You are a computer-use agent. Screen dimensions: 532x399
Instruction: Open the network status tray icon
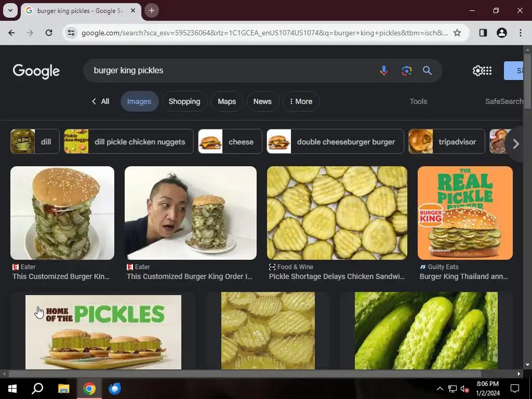(453, 389)
